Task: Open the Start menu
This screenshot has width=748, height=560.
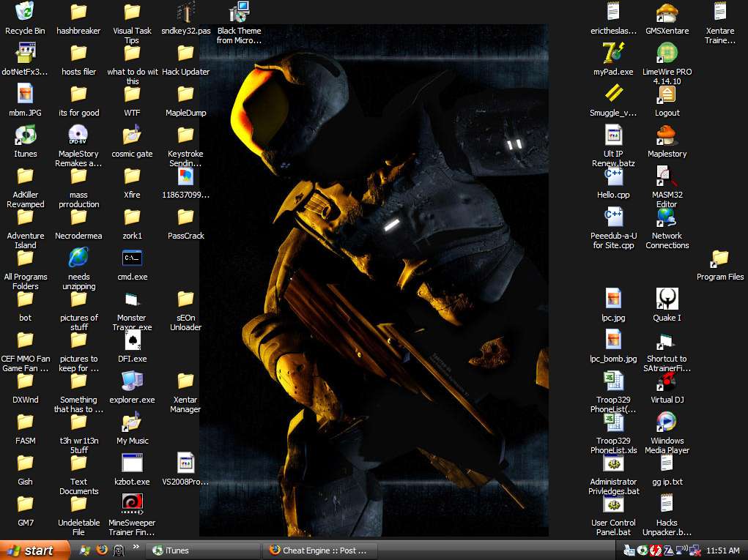Action: (x=34, y=550)
